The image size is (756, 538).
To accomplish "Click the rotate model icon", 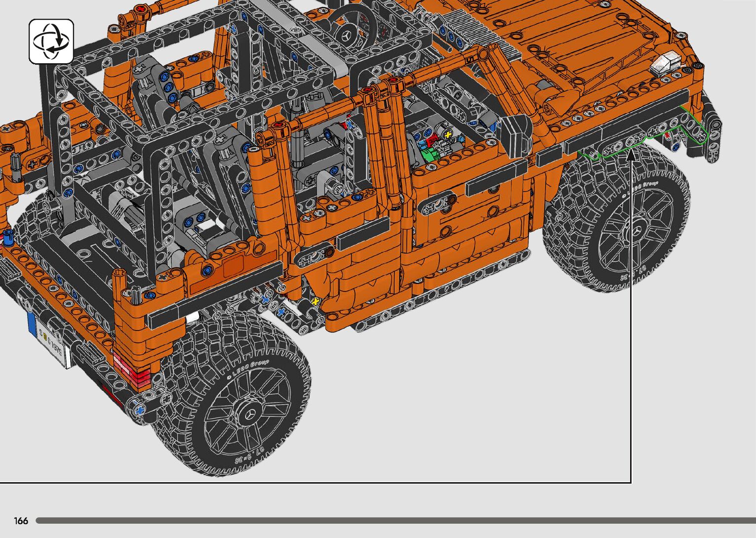I will (51, 41).
